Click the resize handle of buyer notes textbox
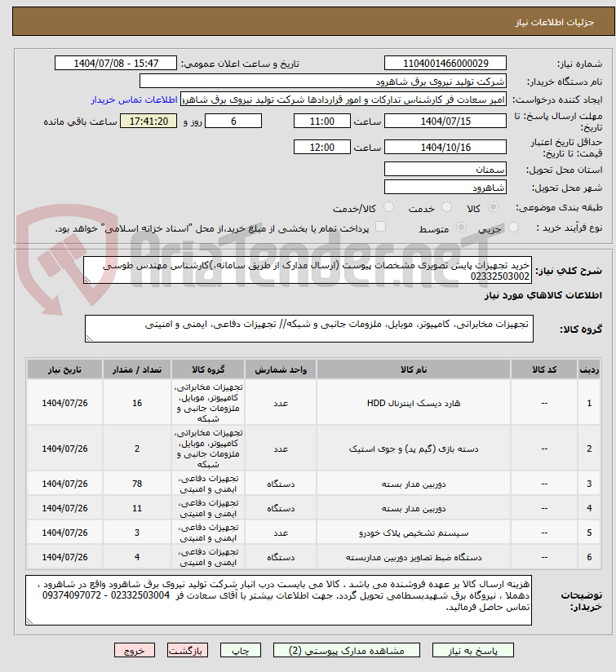The width and height of the screenshot is (616, 672). (29, 621)
